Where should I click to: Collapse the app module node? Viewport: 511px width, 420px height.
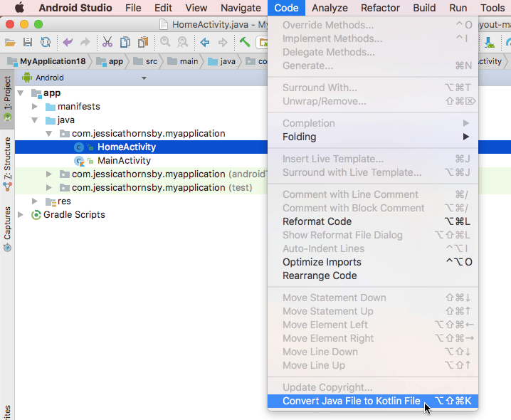tap(21, 93)
